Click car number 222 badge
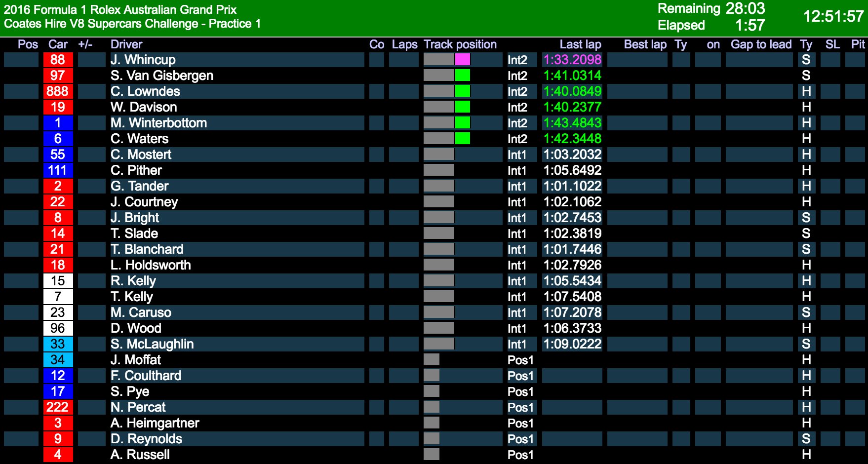The image size is (868, 464). [x=58, y=407]
